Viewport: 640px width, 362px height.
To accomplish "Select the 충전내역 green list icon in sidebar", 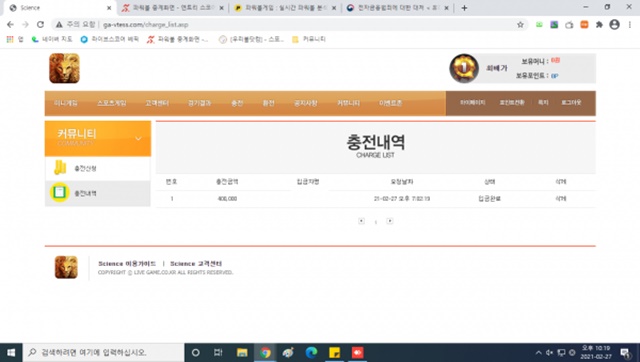I will click(60, 192).
